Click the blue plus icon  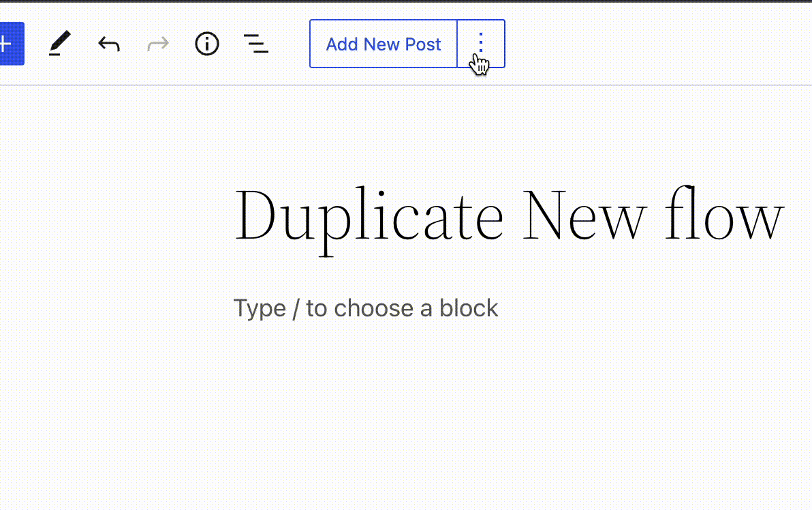point(7,44)
